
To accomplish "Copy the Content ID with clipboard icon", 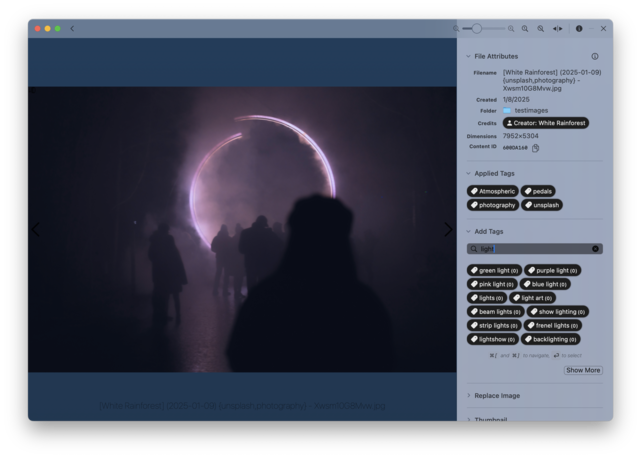I will pos(536,148).
